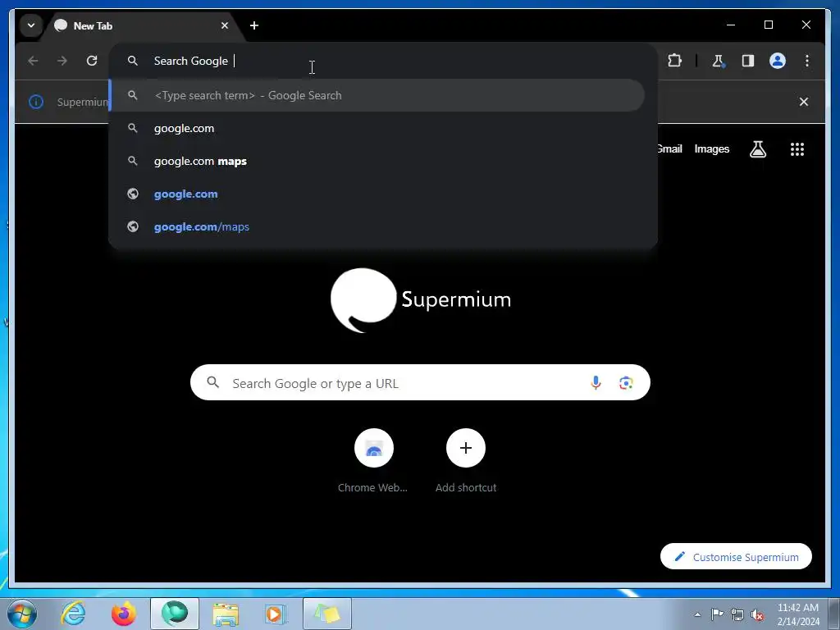Launch Internet Explorer from taskbar

point(73,614)
